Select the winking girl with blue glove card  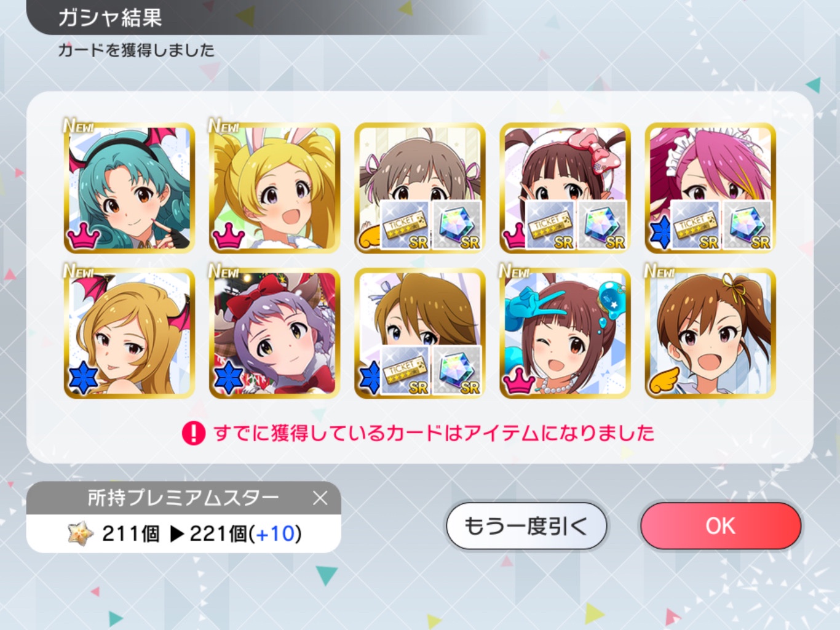tap(565, 333)
